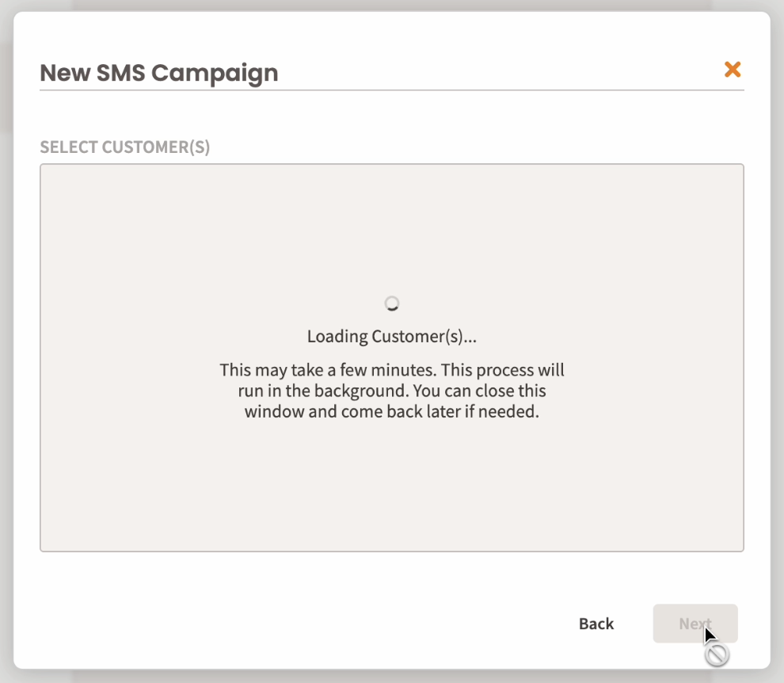Click "window and come back later" text line
Image resolution: width=784 pixels, height=683 pixels.
click(391, 412)
